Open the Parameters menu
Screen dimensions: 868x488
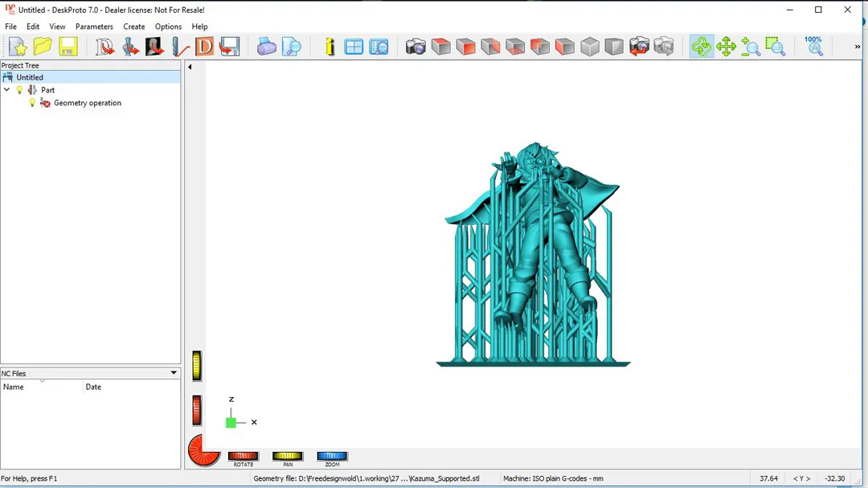click(94, 27)
